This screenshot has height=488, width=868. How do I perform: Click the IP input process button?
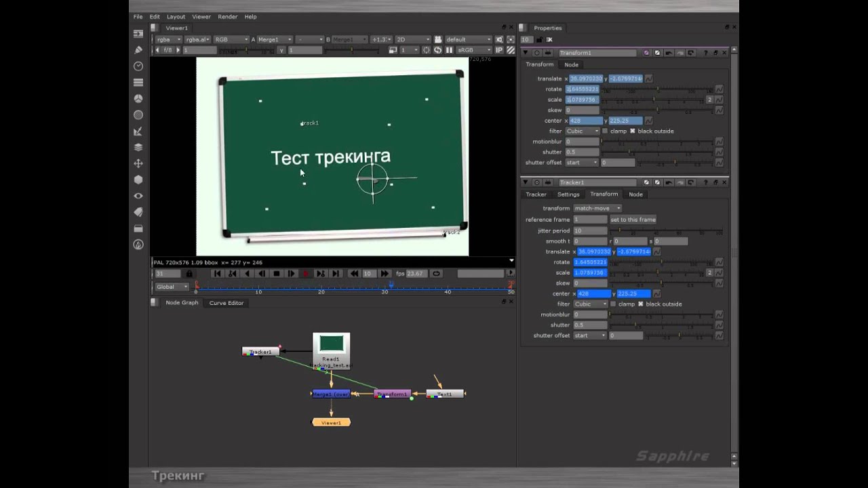click(500, 50)
